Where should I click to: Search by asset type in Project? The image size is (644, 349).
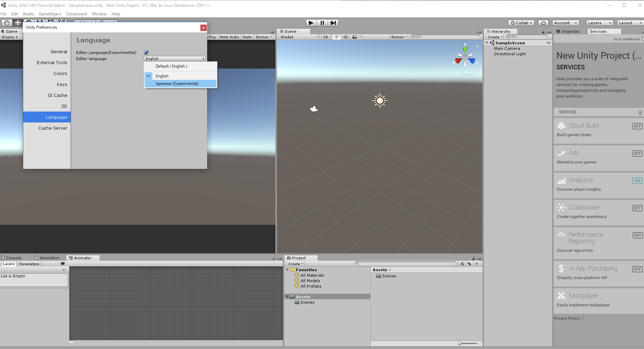462,264
